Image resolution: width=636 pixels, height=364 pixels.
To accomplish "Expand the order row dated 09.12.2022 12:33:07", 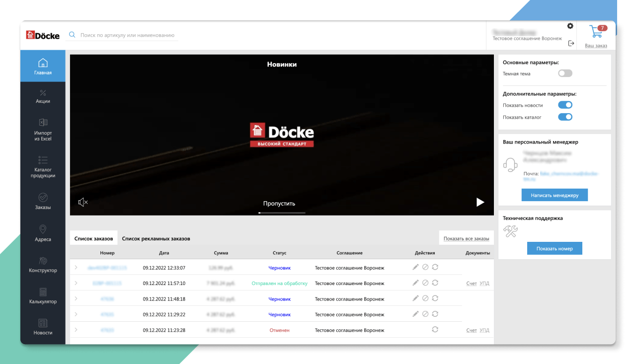I will (76, 268).
